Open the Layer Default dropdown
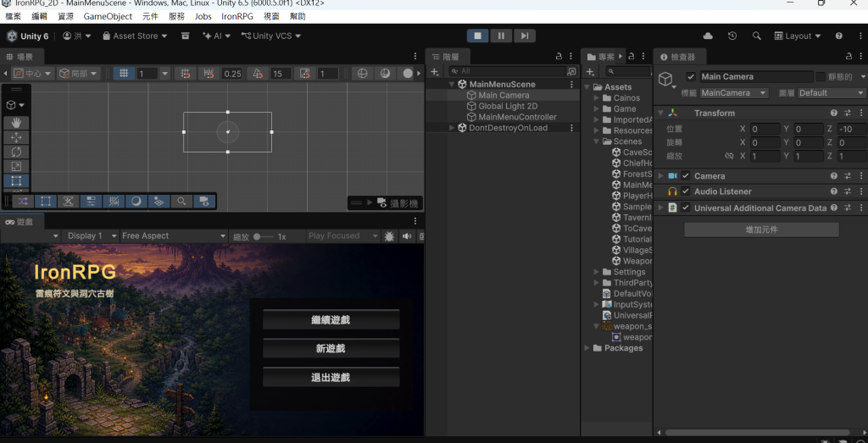 click(832, 93)
